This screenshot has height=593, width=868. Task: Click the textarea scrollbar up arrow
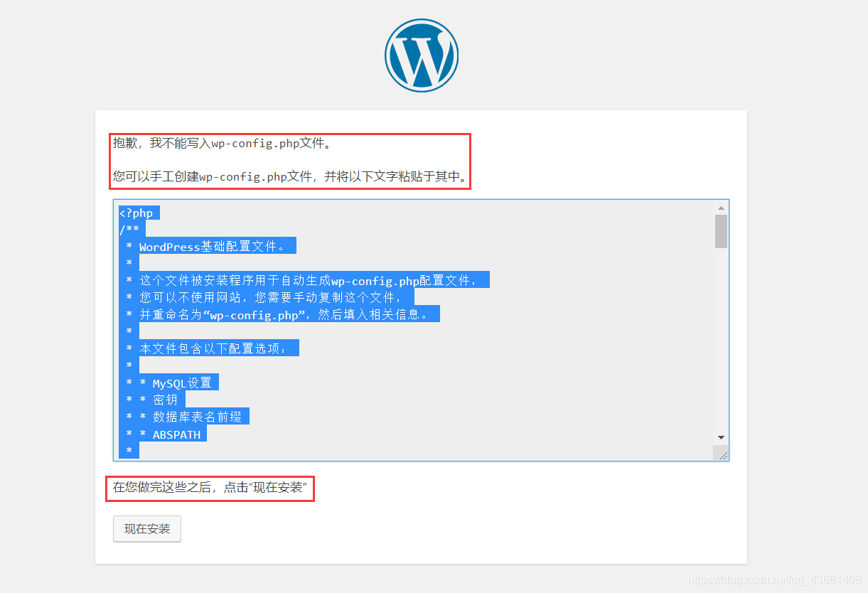(x=721, y=208)
